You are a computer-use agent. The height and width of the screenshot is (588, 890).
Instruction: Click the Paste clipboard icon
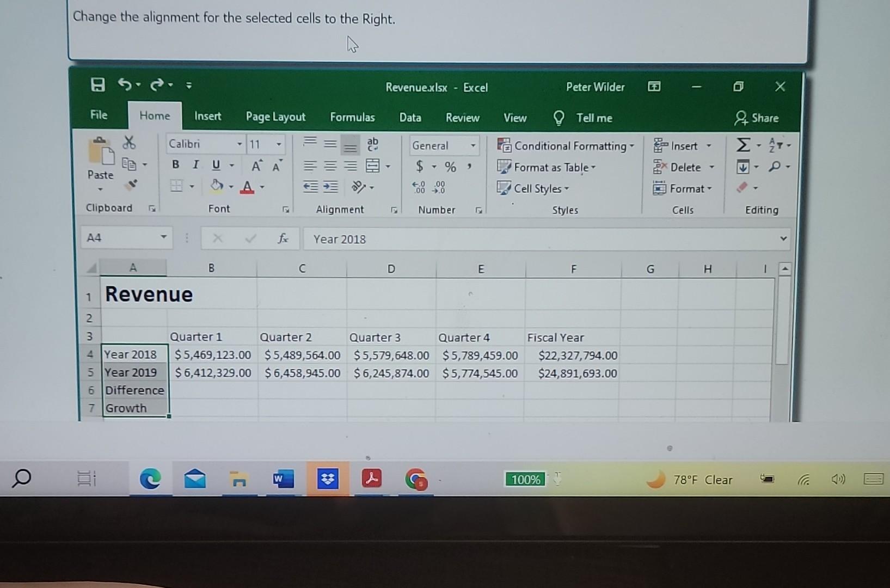pyautogui.click(x=101, y=152)
